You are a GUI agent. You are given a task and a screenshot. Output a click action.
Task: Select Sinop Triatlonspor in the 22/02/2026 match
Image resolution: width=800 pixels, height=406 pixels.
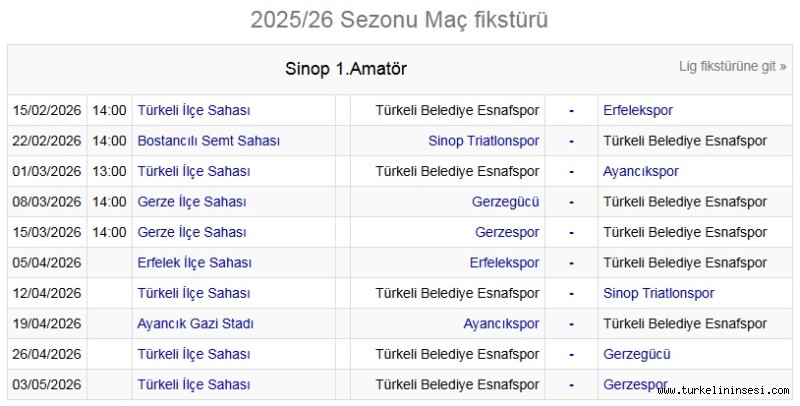point(483,141)
